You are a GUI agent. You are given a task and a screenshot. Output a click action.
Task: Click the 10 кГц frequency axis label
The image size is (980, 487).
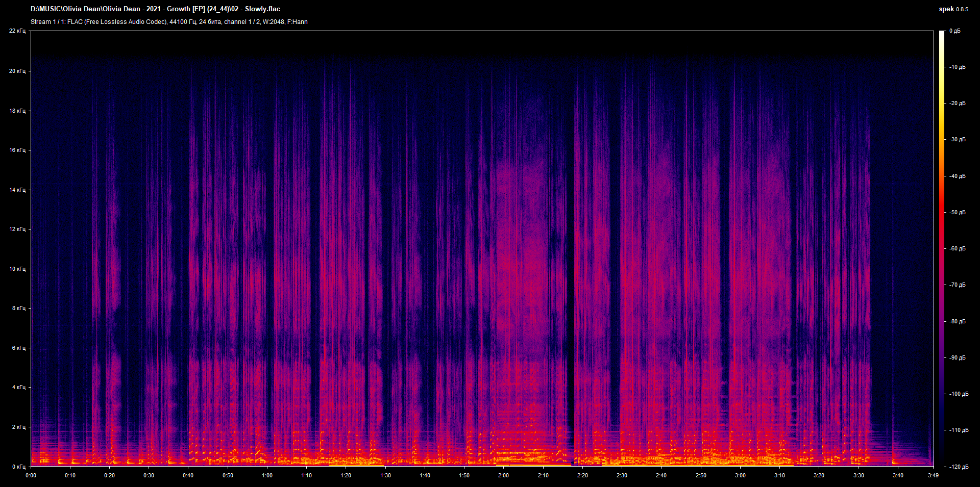pyautogui.click(x=17, y=269)
